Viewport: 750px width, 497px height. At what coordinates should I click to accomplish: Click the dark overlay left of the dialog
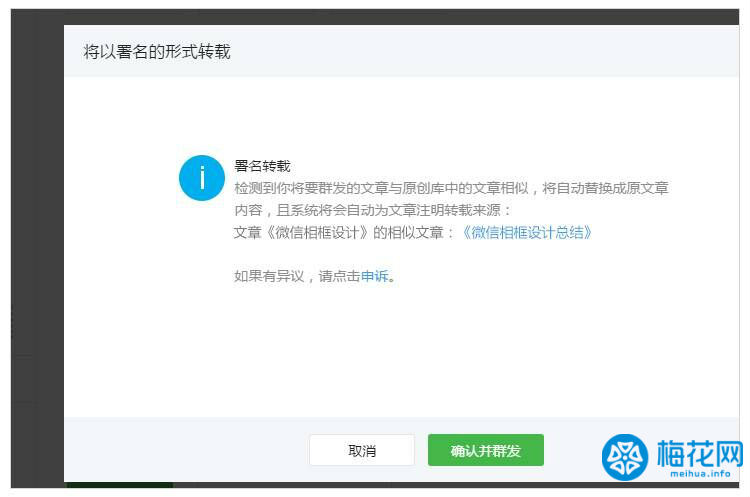35,250
